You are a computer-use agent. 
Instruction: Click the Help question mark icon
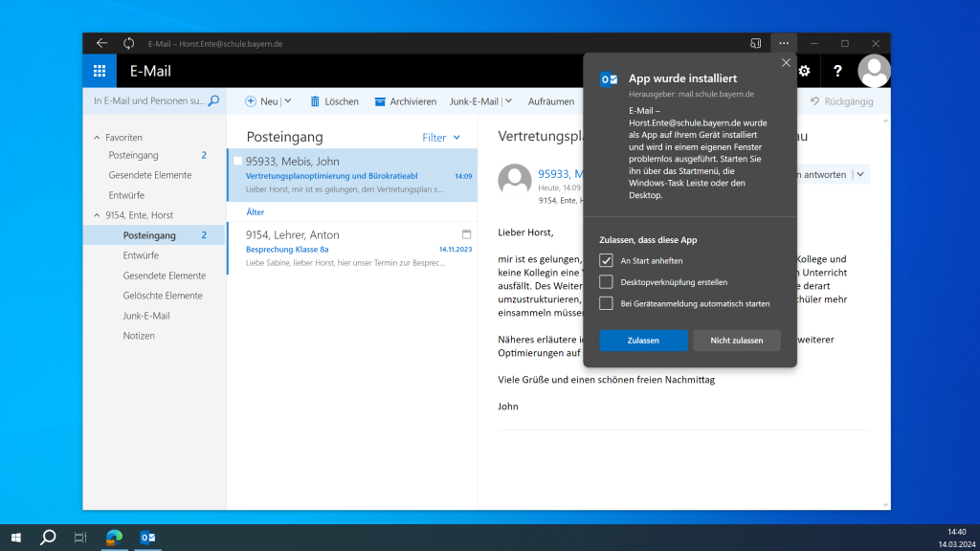click(x=839, y=71)
